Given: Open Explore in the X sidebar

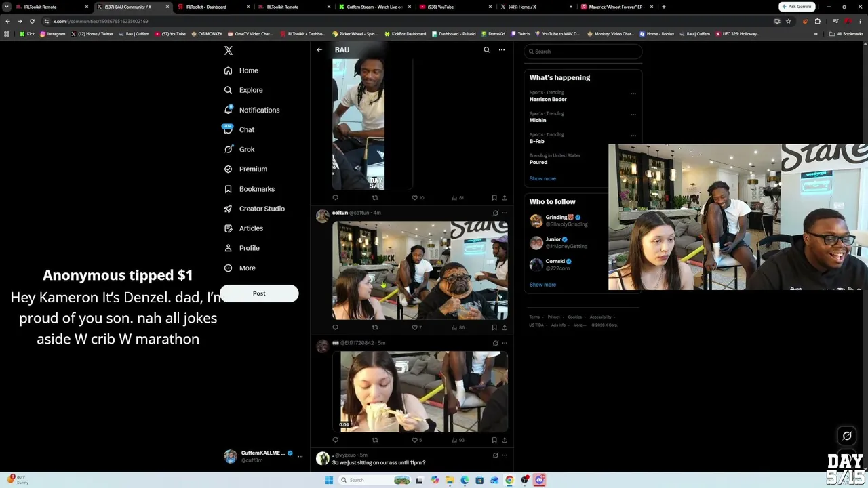Looking at the screenshot, I should [x=243, y=90].
